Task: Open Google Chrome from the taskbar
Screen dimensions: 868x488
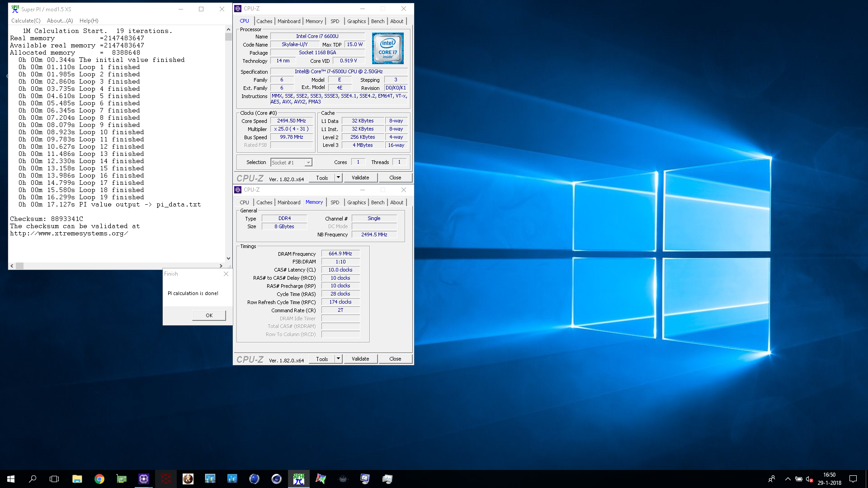Action: tap(99, 479)
